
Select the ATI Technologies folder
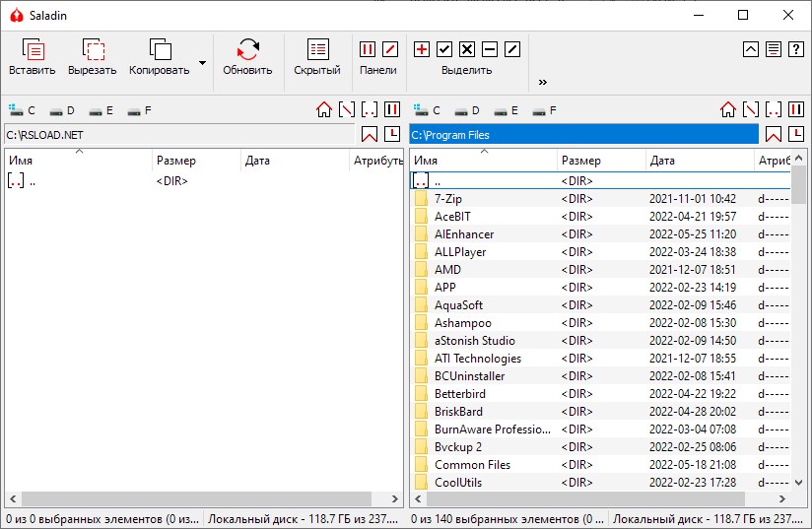(601, 359)
